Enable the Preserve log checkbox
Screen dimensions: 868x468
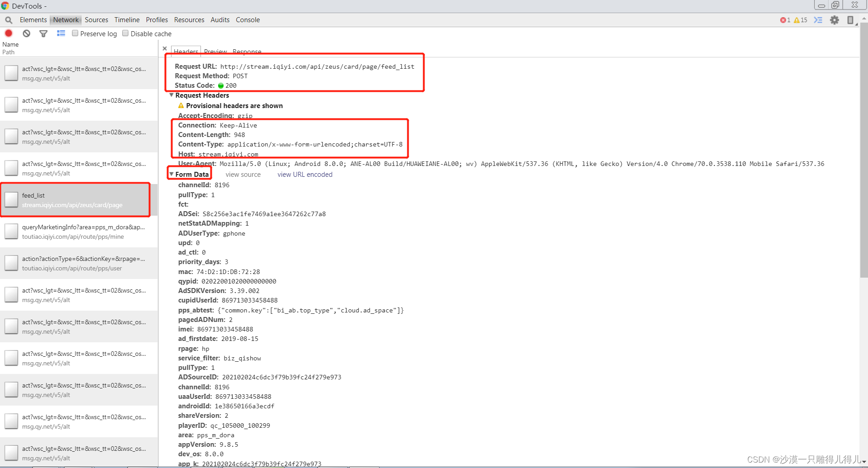point(75,33)
